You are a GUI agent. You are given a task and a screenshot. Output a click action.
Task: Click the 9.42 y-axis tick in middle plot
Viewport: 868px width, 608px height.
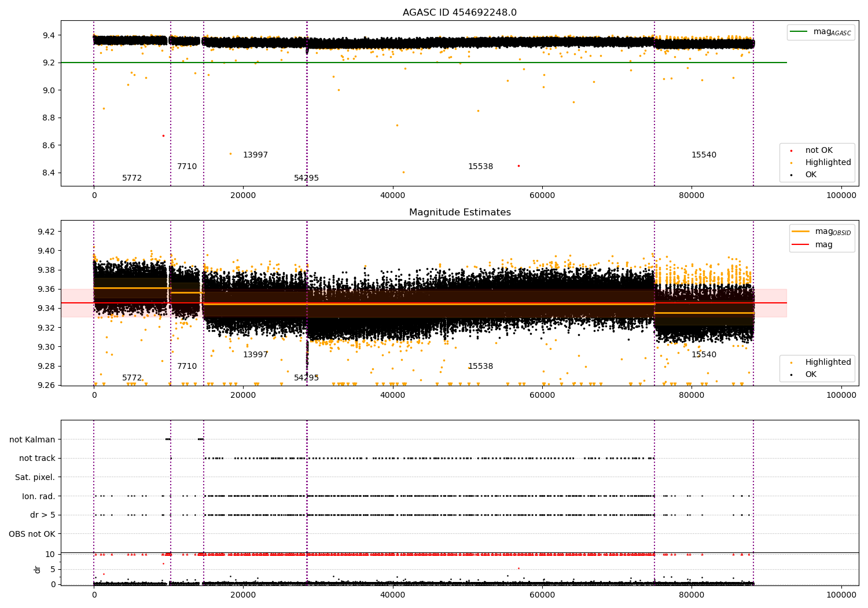[46, 232]
